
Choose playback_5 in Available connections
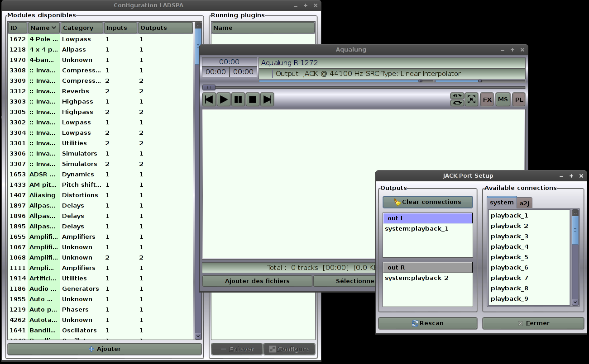tap(530, 257)
